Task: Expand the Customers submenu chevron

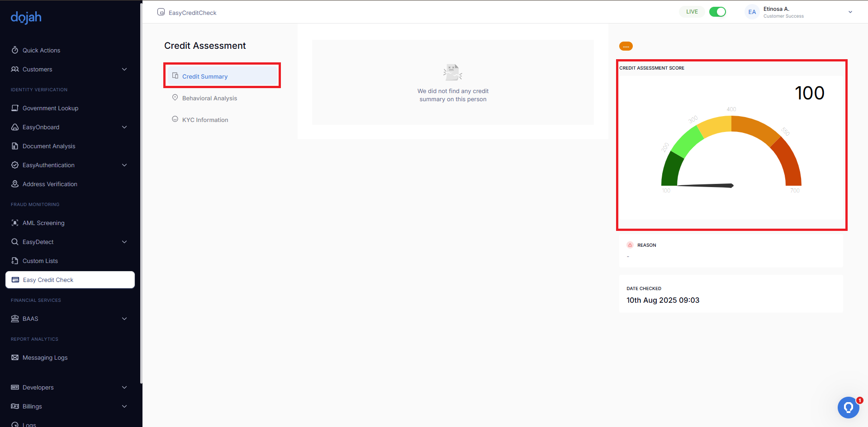Action: coord(124,69)
